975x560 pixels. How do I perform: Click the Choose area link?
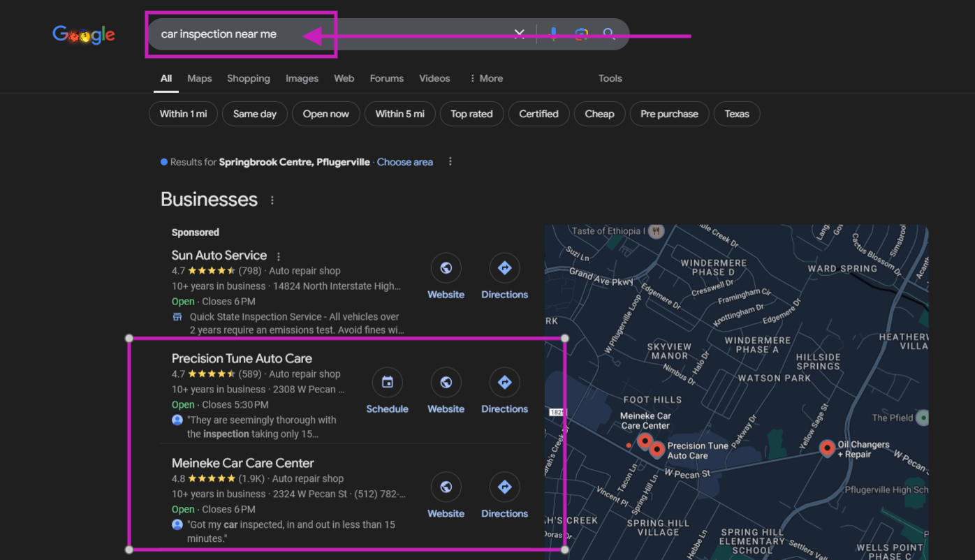point(404,162)
